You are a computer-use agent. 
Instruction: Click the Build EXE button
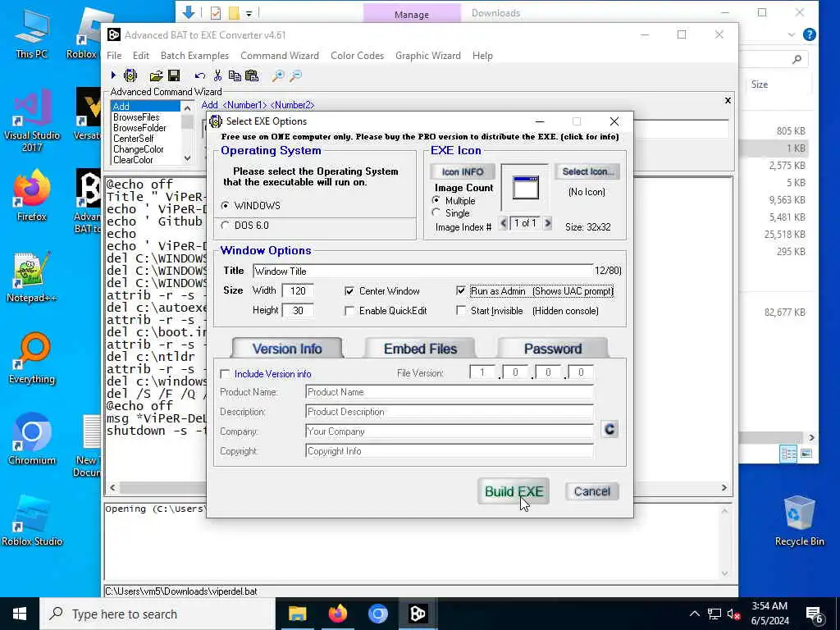(514, 491)
